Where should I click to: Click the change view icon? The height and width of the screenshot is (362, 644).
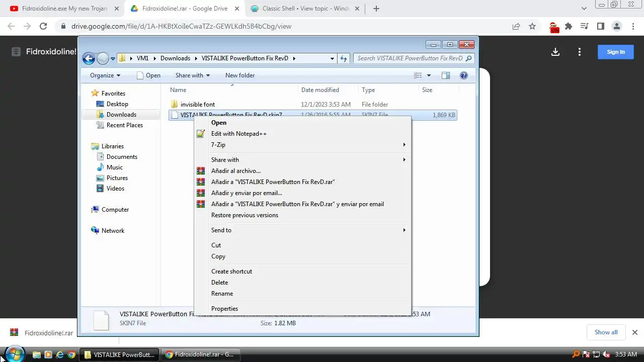coord(418,75)
